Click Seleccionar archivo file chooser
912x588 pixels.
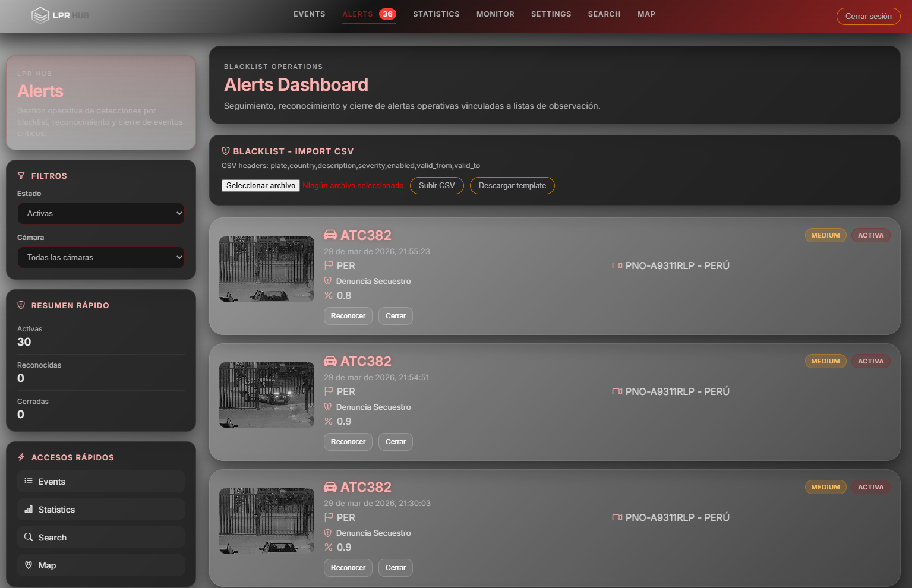click(261, 186)
